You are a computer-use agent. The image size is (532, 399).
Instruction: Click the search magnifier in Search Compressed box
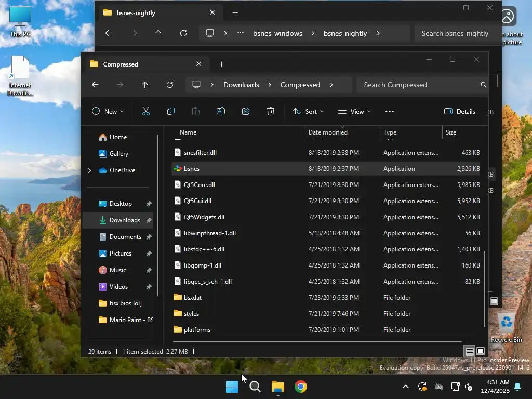[484, 85]
